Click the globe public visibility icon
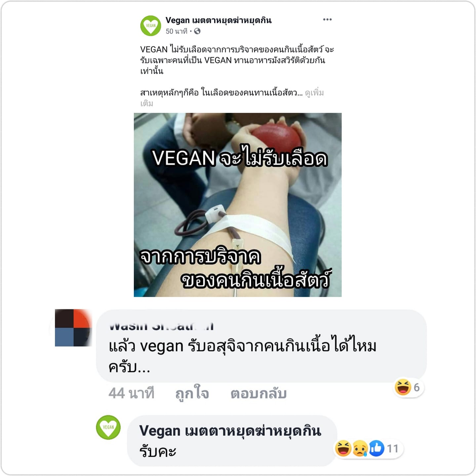Viewport: 476px width, 476px height. tap(197, 31)
